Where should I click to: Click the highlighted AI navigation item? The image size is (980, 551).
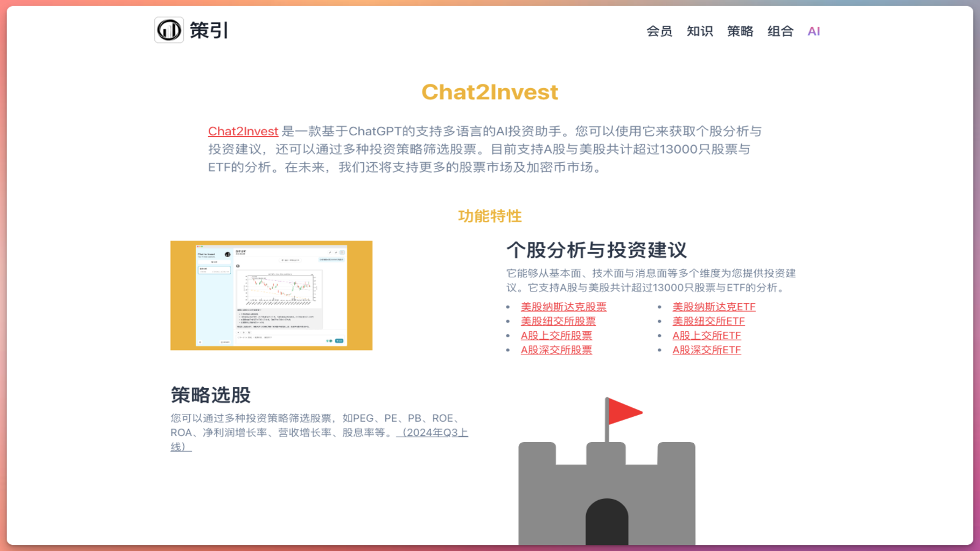click(813, 31)
